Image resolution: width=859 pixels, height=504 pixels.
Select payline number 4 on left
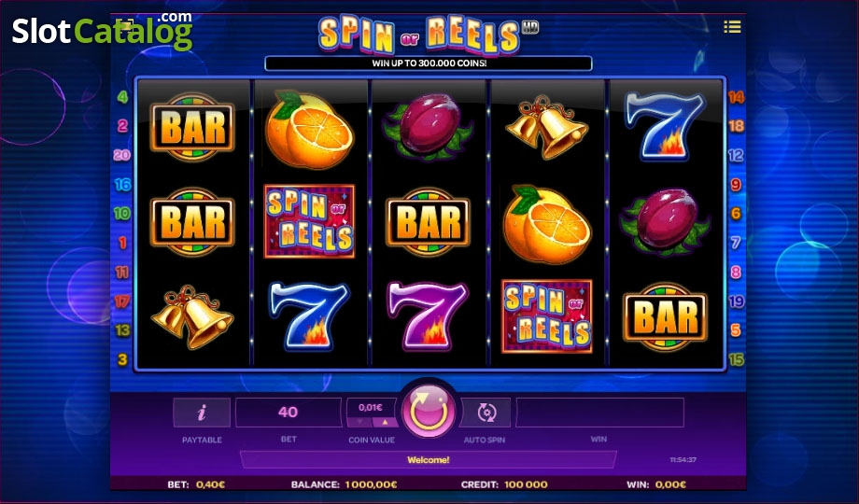click(122, 97)
